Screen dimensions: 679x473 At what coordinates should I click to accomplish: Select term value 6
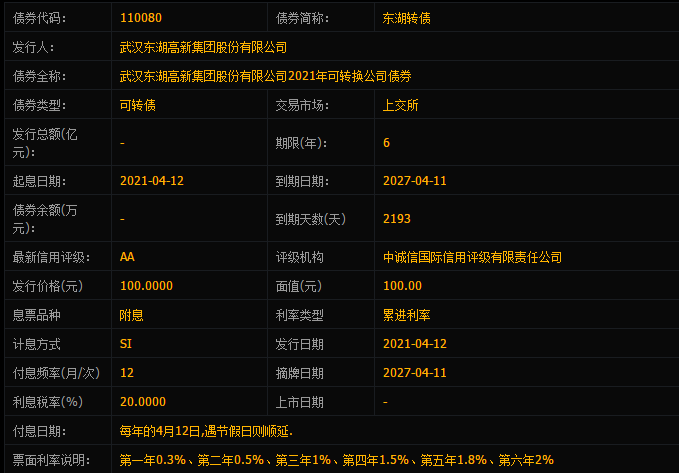point(386,143)
